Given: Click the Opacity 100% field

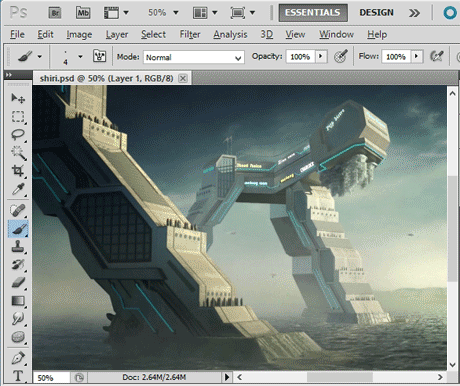Looking at the screenshot, I should (300, 57).
